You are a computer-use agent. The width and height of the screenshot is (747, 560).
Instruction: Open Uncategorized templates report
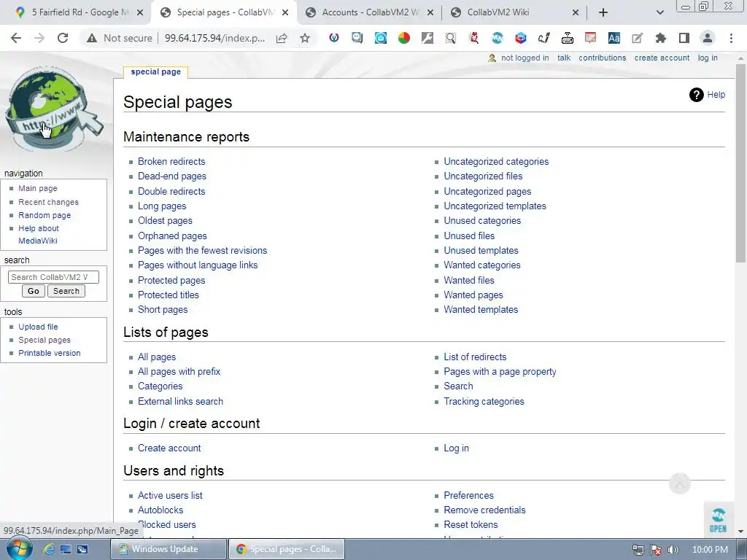[x=495, y=206]
